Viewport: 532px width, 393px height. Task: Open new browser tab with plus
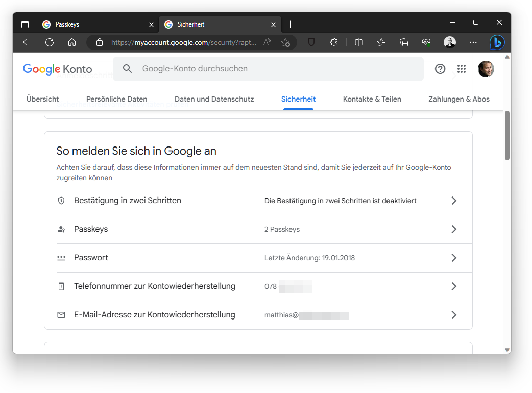click(x=291, y=24)
